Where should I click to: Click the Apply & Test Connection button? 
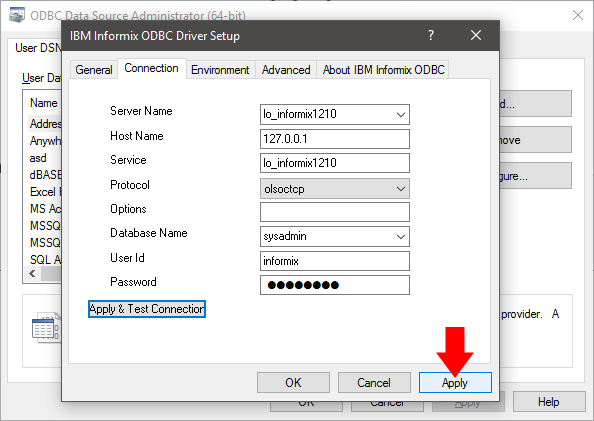(x=147, y=309)
